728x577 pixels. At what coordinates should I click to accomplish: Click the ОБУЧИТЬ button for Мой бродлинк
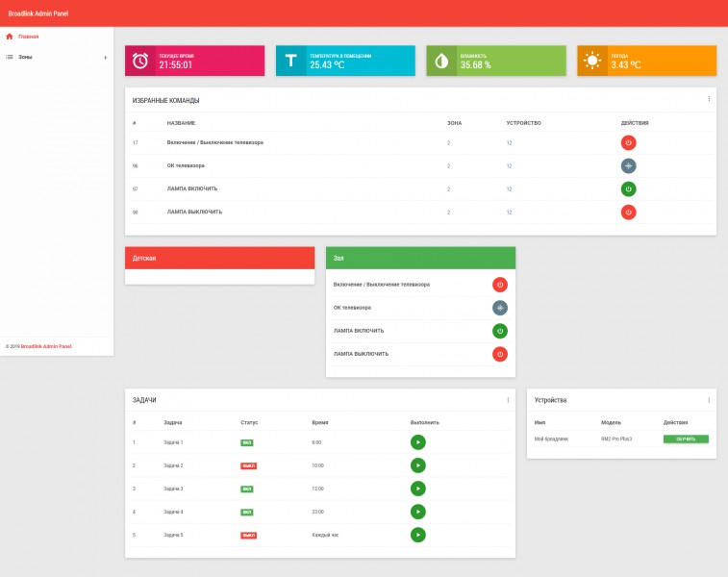pos(686,439)
